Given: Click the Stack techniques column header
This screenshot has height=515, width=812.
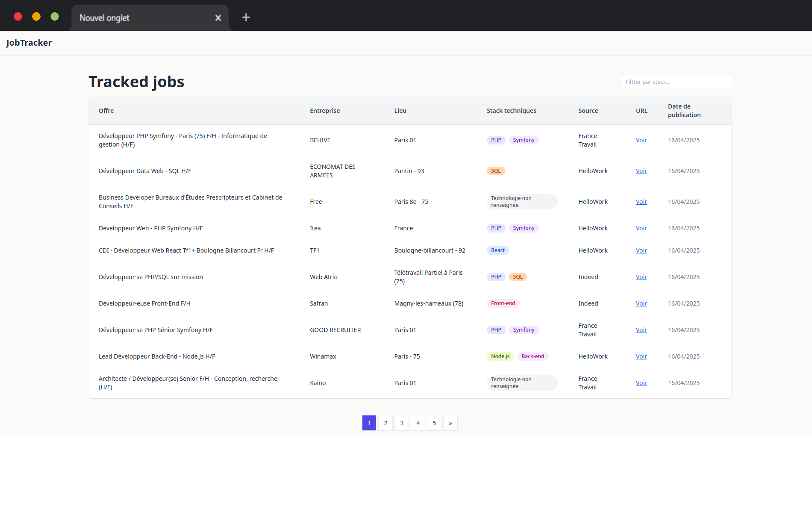Looking at the screenshot, I should pos(511,111).
